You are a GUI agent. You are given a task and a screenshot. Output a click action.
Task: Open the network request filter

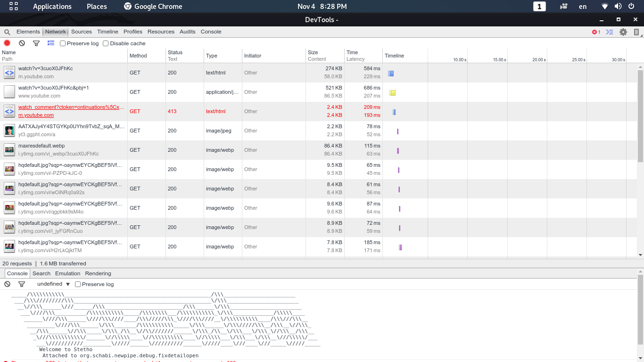tap(36, 43)
